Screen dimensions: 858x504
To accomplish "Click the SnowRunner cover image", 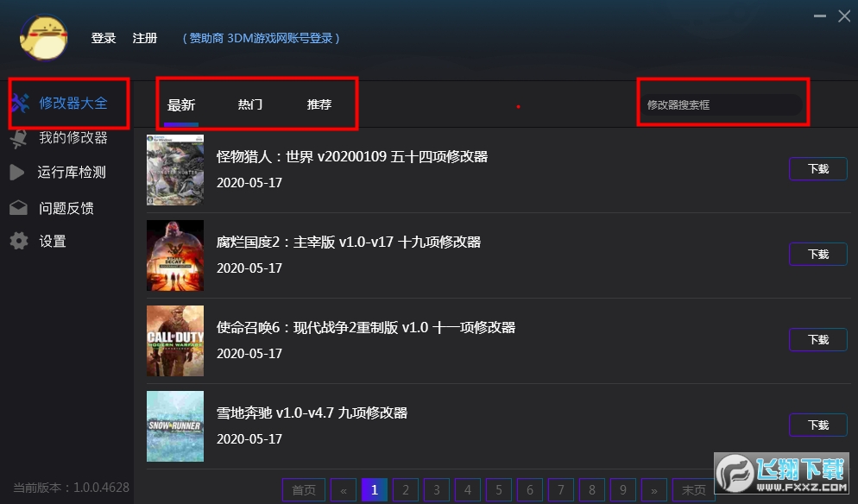I will [175, 425].
